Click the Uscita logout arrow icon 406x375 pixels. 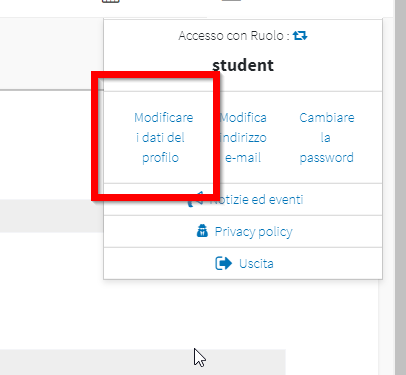(x=223, y=263)
